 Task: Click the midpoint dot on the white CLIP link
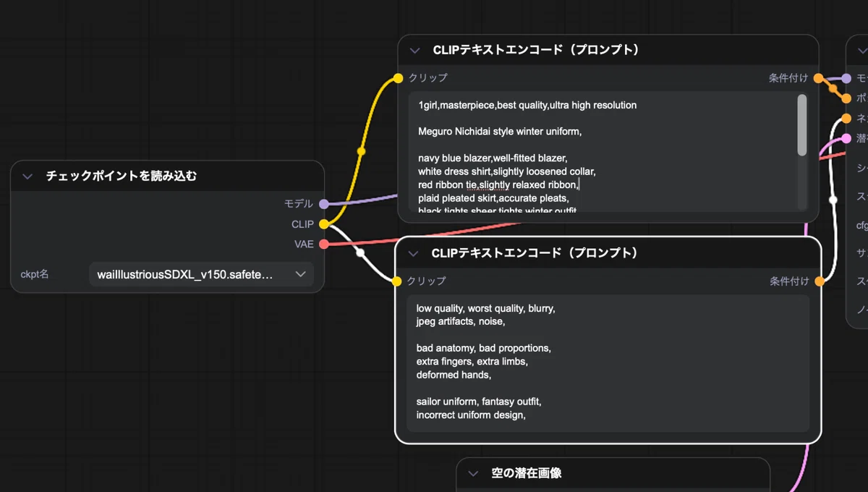(x=360, y=253)
